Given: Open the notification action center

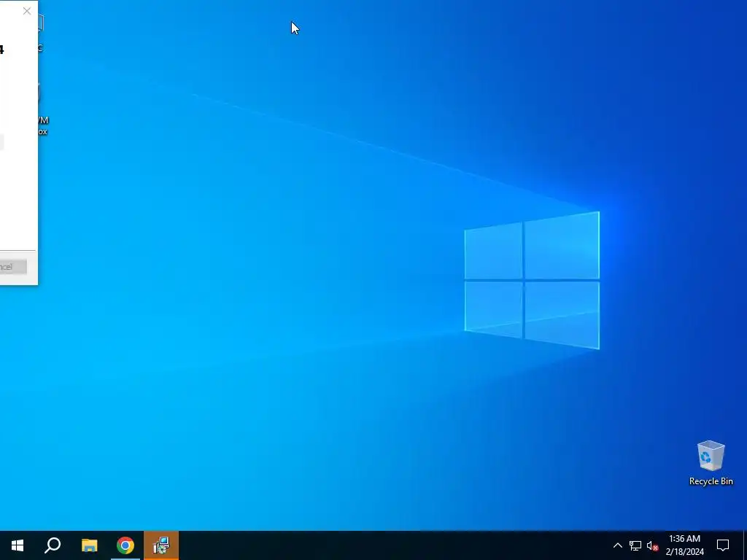Looking at the screenshot, I should pos(723,545).
